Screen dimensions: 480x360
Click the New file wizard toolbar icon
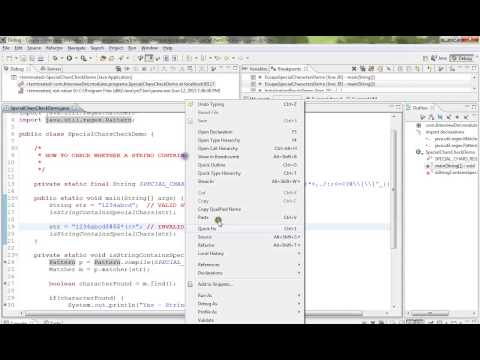coord(10,58)
